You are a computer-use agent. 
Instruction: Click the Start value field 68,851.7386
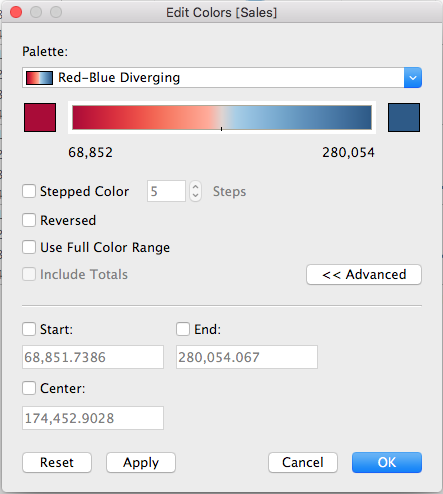pos(93,357)
